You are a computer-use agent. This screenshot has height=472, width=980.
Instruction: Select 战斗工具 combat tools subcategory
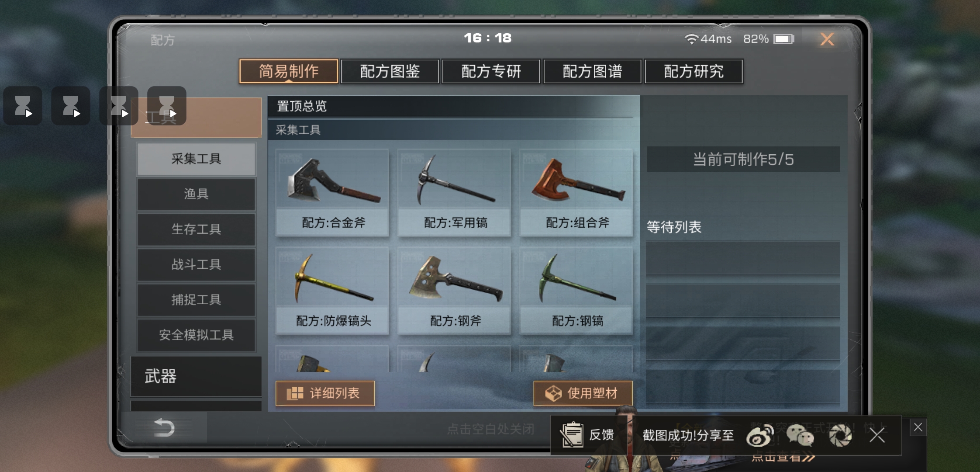(196, 264)
